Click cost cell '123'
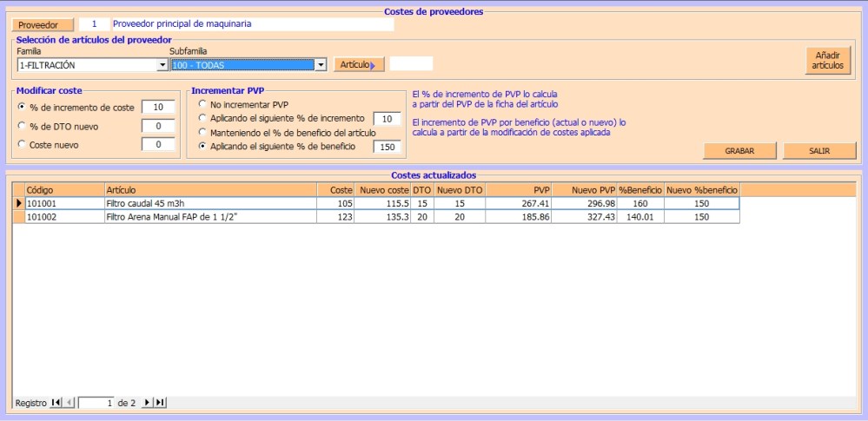The width and height of the screenshot is (868, 421). click(335, 217)
